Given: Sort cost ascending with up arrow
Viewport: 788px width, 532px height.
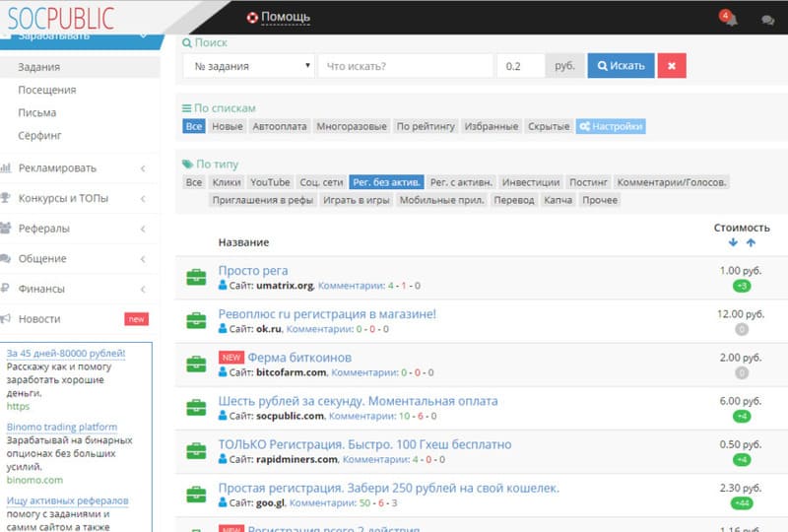Looking at the screenshot, I should pos(751,242).
